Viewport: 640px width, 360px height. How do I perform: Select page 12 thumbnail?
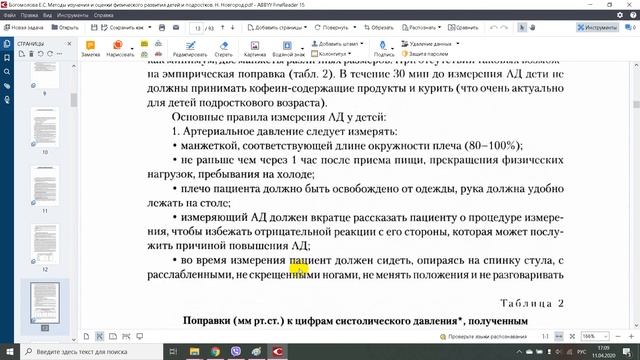(45, 244)
